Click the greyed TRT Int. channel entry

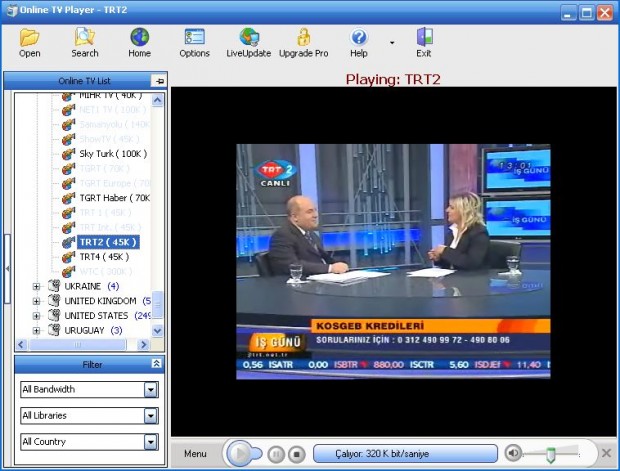coord(110,227)
